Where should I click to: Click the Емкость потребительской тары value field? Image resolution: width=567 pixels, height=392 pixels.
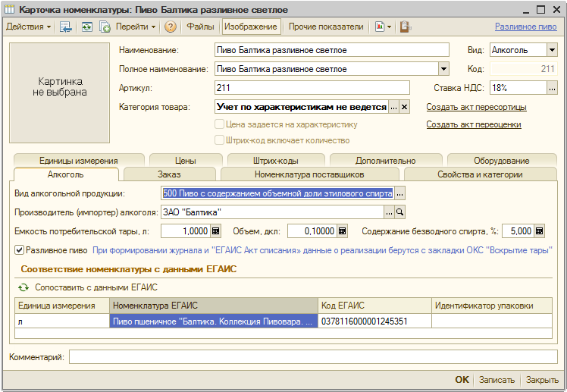(x=186, y=231)
